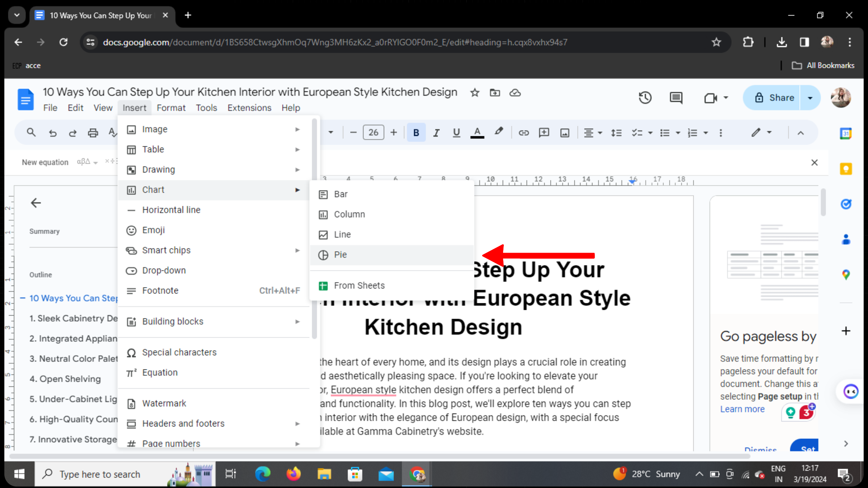This screenshot has height=488, width=868.
Task: Click the print icon
Action: point(93,133)
